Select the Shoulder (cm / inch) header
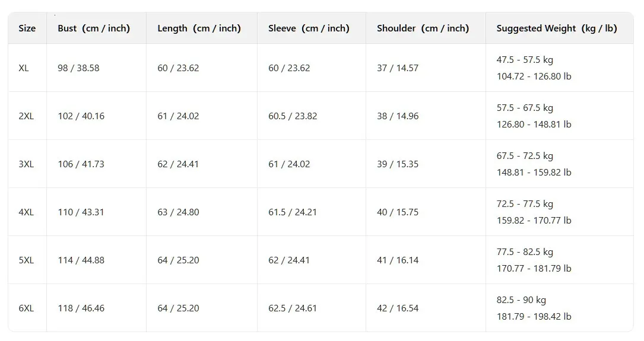 coord(423,28)
